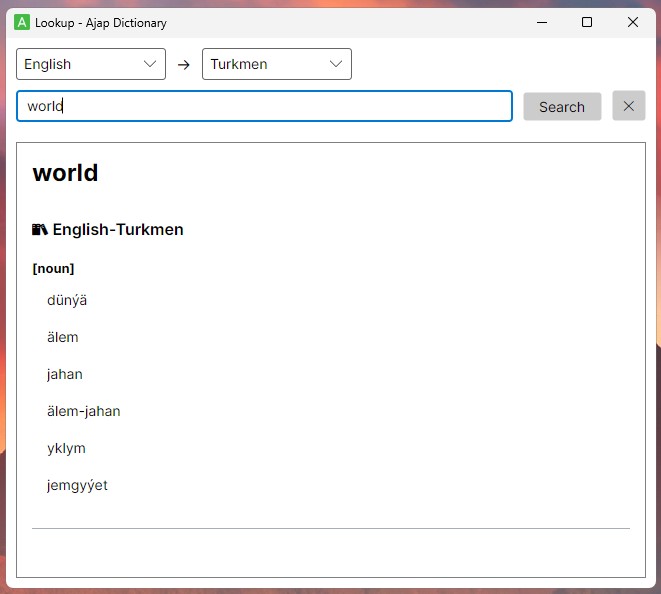The image size is (661, 594).
Task: Open the Turkmen target language dropdown
Action: (277, 64)
